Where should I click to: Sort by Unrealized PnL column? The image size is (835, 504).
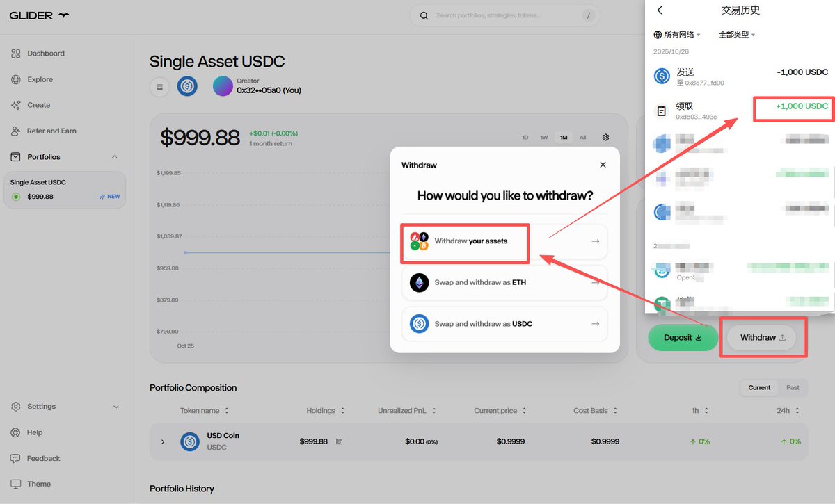pos(407,411)
